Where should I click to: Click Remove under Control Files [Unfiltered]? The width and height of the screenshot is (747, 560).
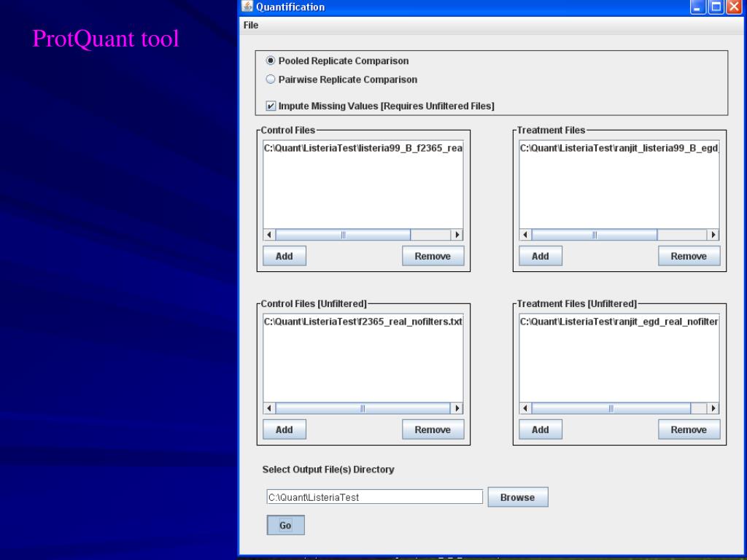pos(433,429)
